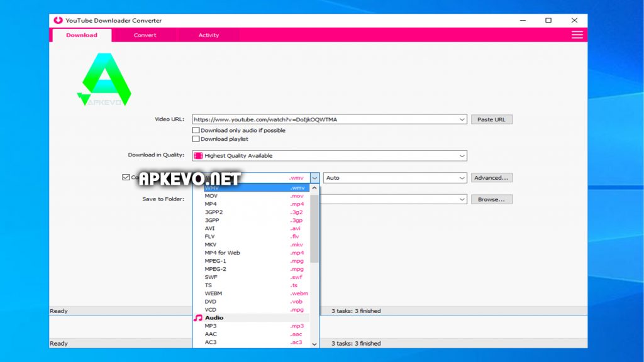
Task: Select MPEG-1 format
Action: coord(252,261)
